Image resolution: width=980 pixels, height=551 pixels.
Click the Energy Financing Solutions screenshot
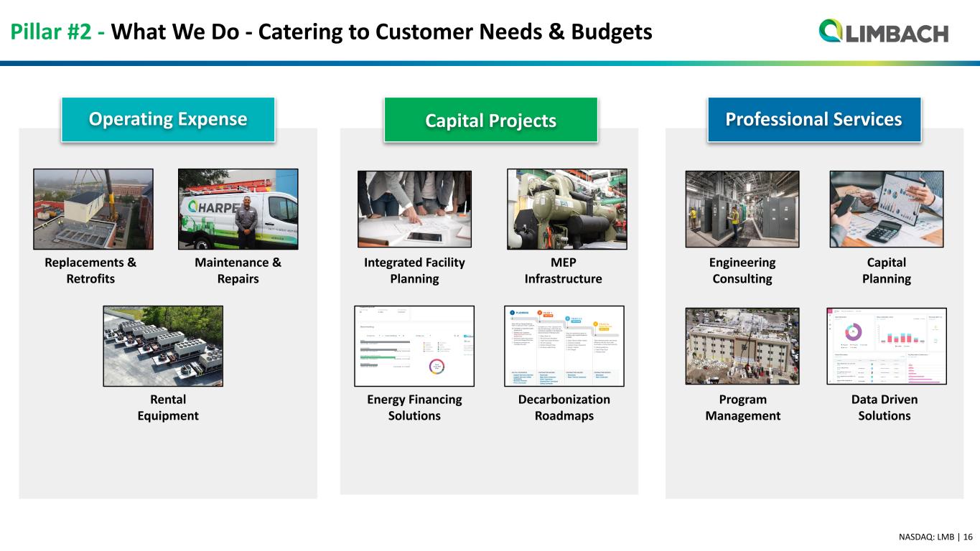coord(414,346)
